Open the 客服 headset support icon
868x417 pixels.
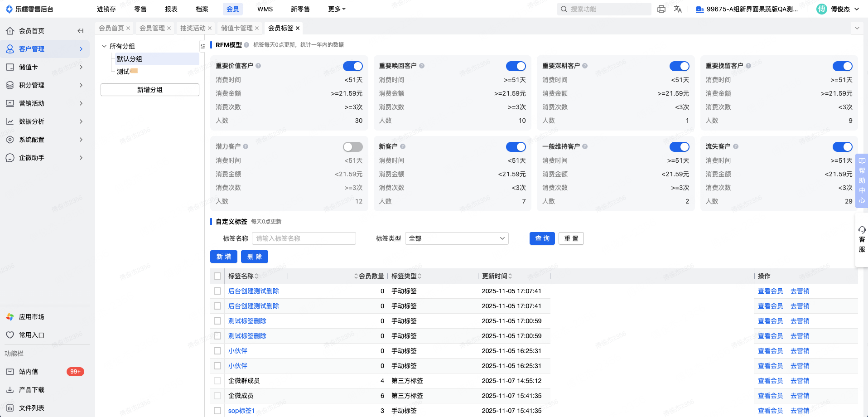[862, 230]
